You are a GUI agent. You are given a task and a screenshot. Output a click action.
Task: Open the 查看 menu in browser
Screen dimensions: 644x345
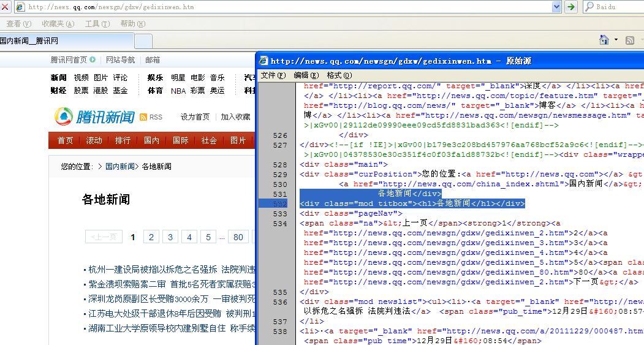tap(18, 24)
